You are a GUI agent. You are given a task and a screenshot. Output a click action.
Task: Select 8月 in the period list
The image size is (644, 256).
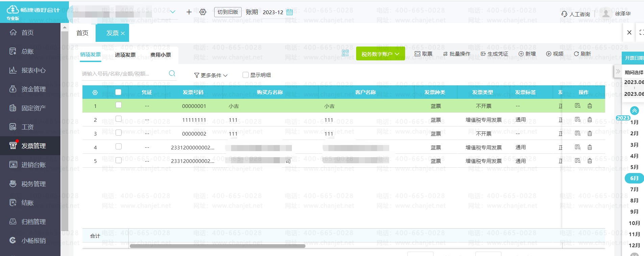click(634, 200)
